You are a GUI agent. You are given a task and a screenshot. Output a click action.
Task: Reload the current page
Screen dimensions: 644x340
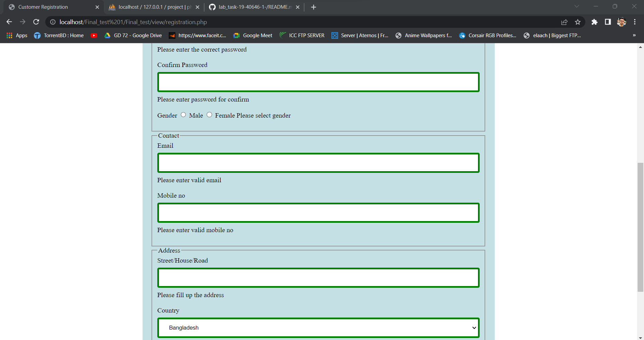[36, 22]
